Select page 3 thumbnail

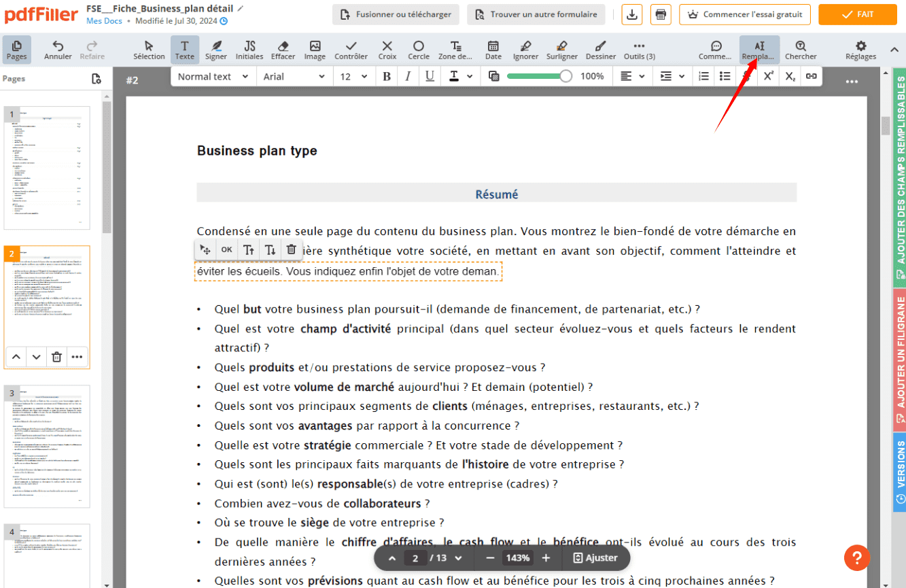point(47,447)
